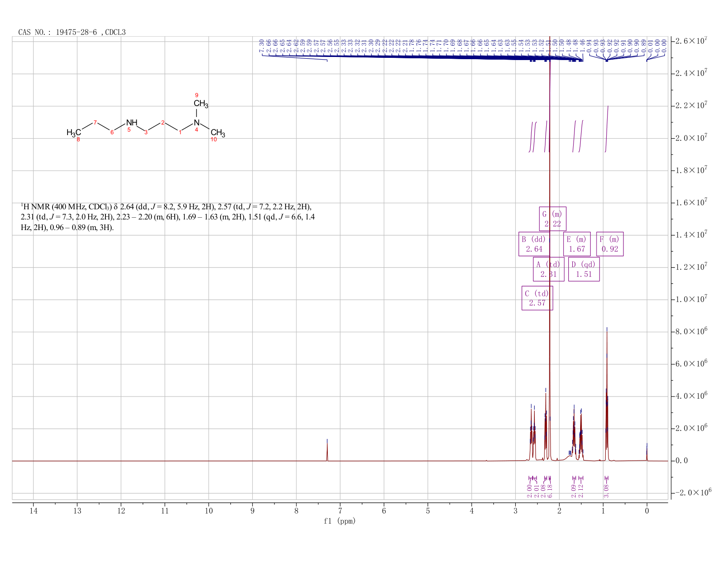Select multiplet box E (m) 1.67
This screenshot has width=728, height=563.
point(577,244)
